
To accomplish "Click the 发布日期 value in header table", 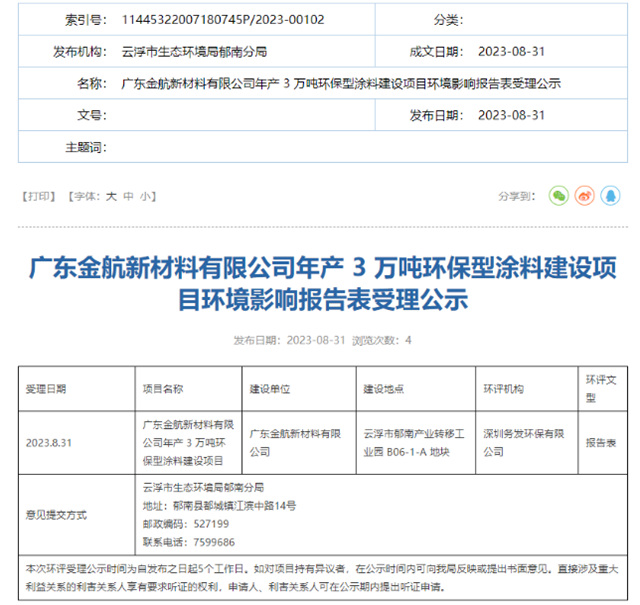I will pos(511,115).
